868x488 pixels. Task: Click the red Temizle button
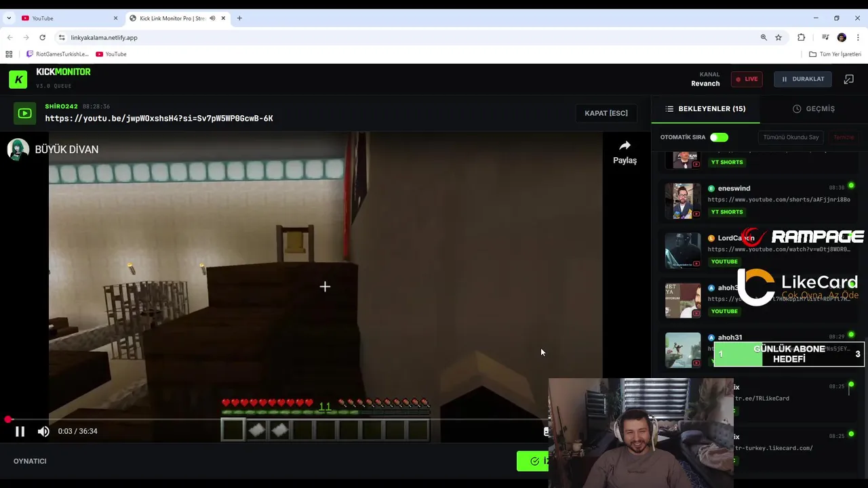click(844, 137)
